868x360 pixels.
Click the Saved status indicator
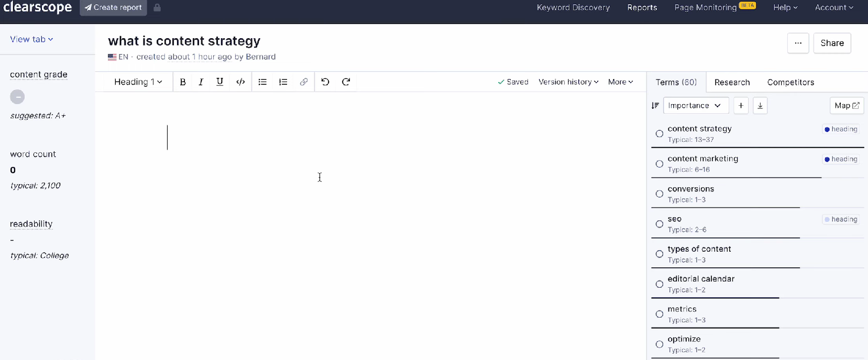click(x=513, y=82)
